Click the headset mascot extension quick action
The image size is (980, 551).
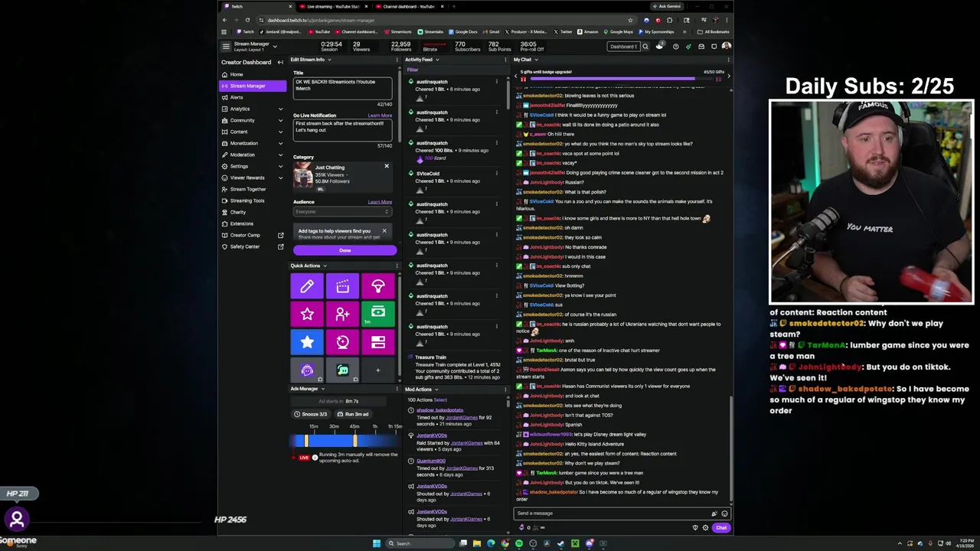click(x=307, y=370)
